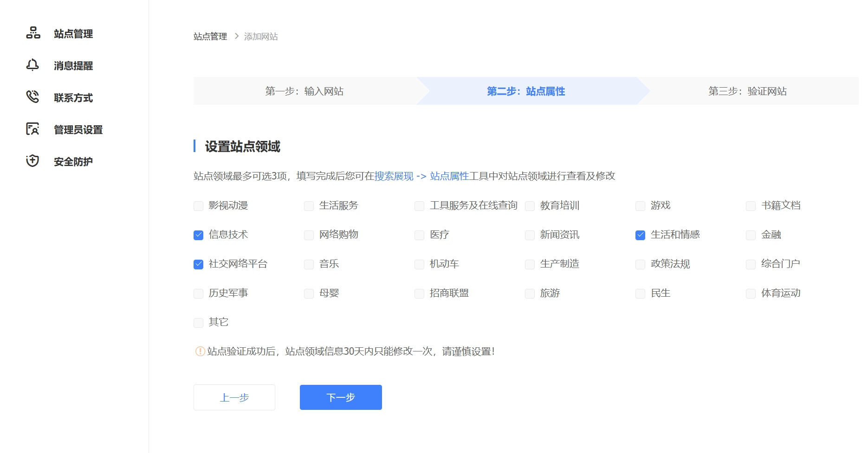Image resolution: width=868 pixels, height=453 pixels.
Task: Check the 金融 checkbox
Action: pyautogui.click(x=751, y=235)
